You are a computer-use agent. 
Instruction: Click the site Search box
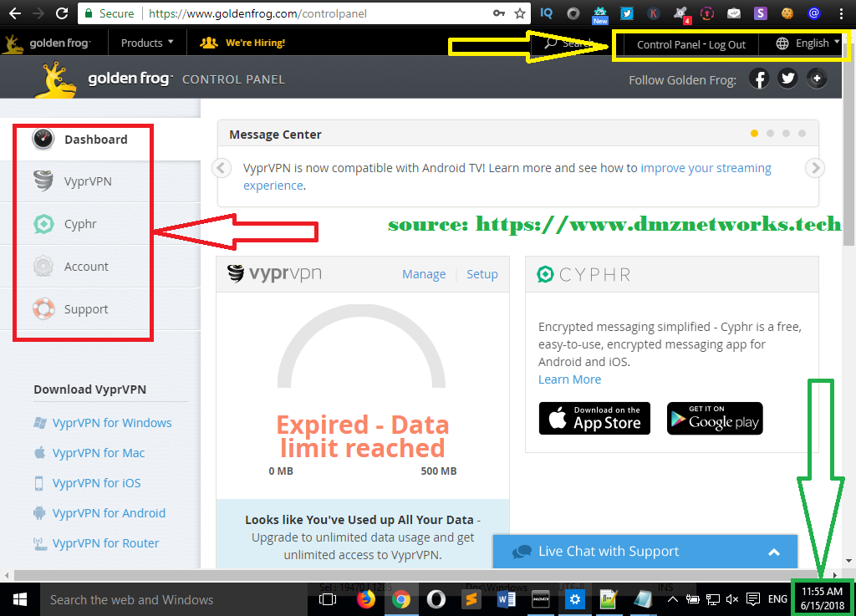pyautogui.click(x=572, y=43)
